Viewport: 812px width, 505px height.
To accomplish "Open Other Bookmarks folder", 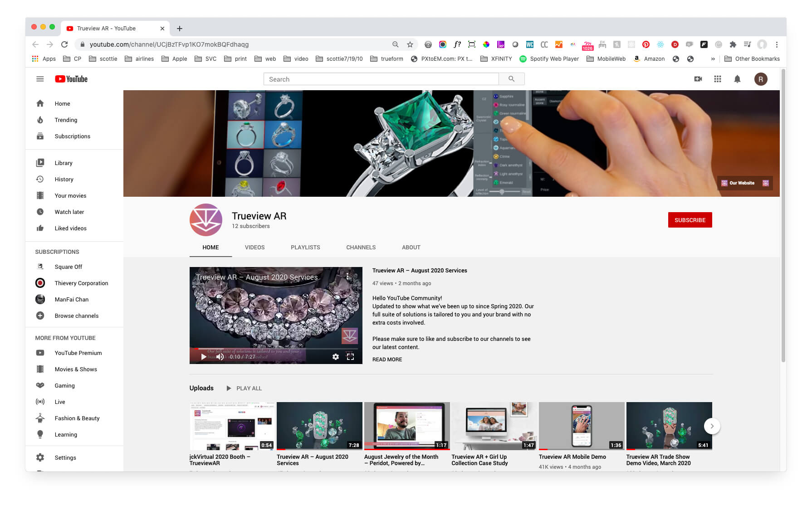I will 752,59.
